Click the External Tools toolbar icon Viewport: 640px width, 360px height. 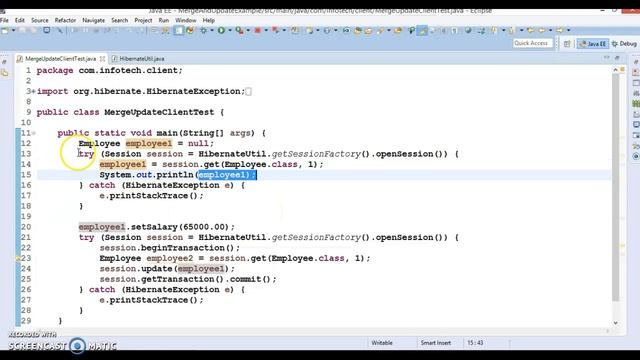(x=276, y=31)
